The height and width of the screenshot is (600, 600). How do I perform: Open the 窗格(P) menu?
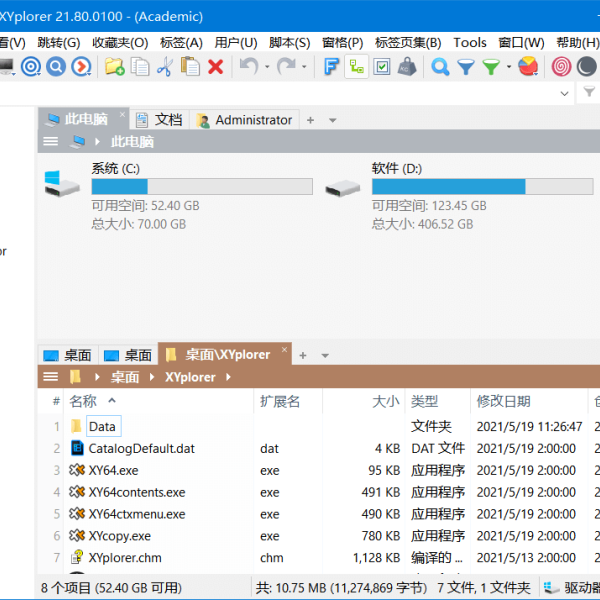pos(342,42)
